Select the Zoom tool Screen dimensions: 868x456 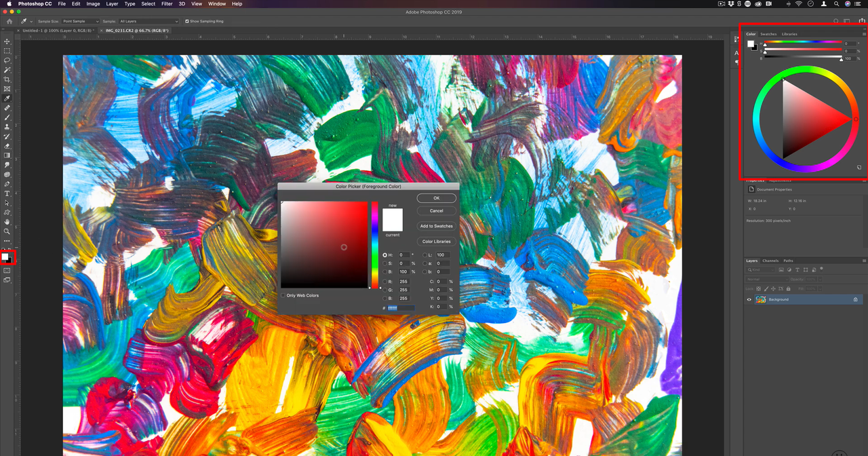(x=7, y=231)
